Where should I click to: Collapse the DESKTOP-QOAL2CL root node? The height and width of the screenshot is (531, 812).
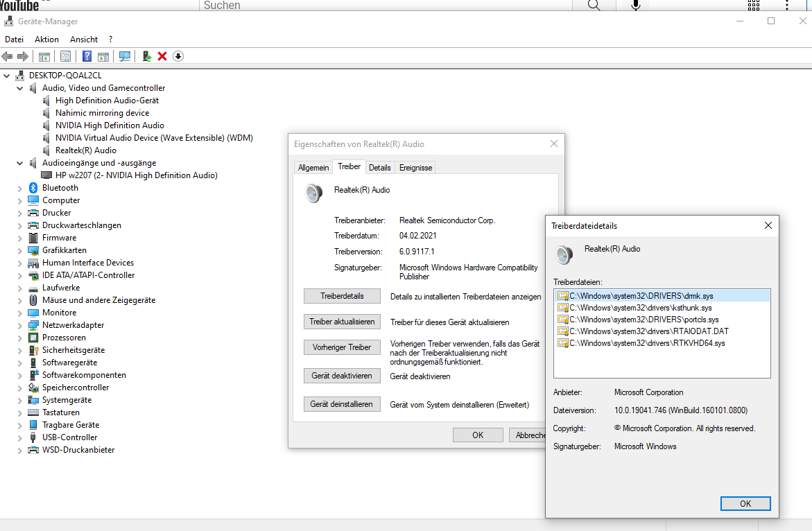click(x=7, y=76)
